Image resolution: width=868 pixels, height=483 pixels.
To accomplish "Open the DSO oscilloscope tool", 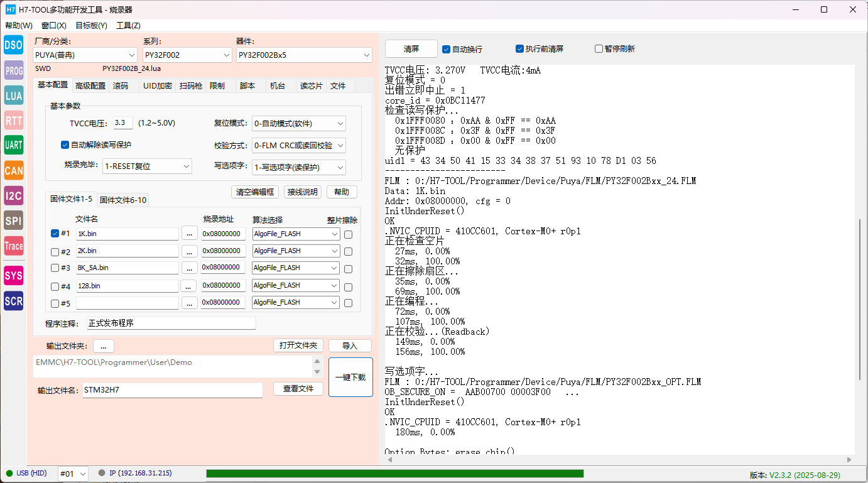I will 14,45.
